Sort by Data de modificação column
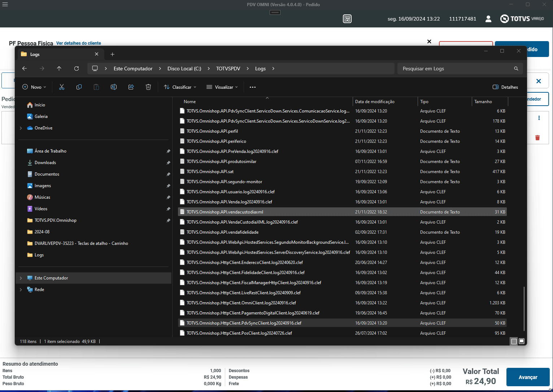 pyautogui.click(x=385, y=102)
